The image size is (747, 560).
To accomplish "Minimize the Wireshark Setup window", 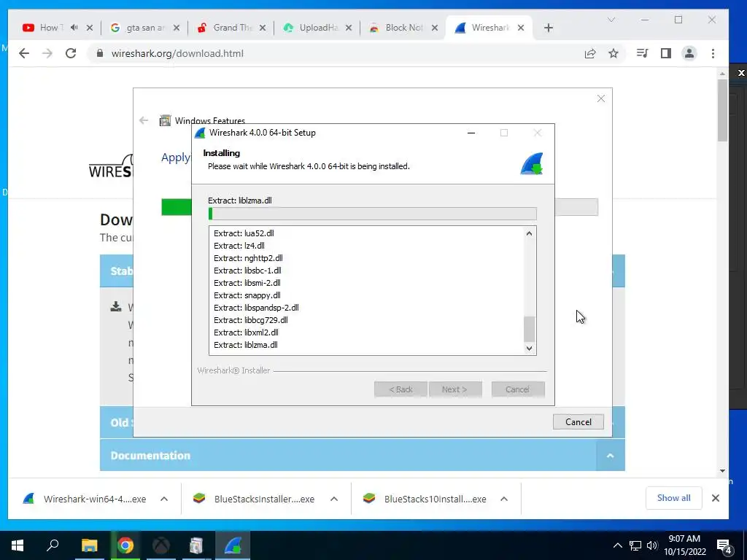I will [x=471, y=133].
